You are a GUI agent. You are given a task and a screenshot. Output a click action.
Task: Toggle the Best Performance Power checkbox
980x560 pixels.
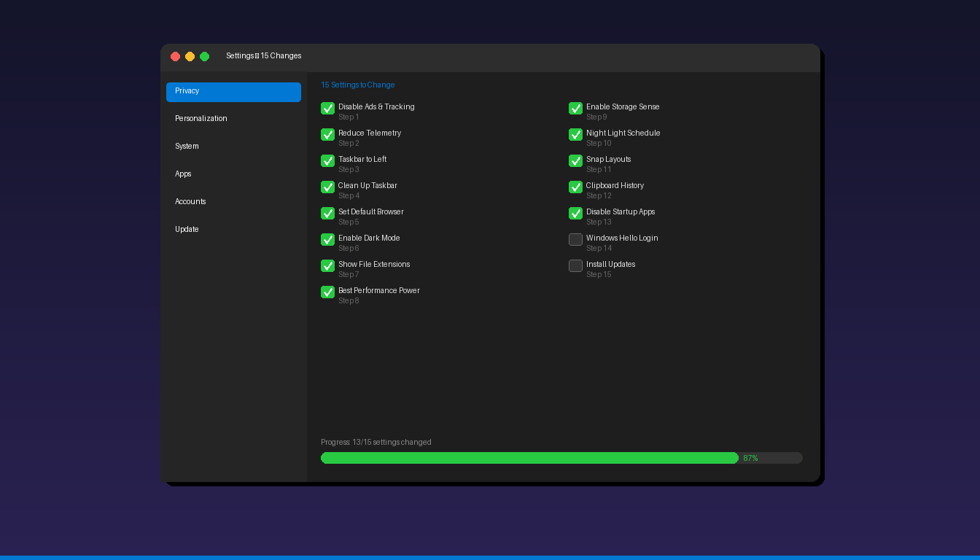pos(327,292)
